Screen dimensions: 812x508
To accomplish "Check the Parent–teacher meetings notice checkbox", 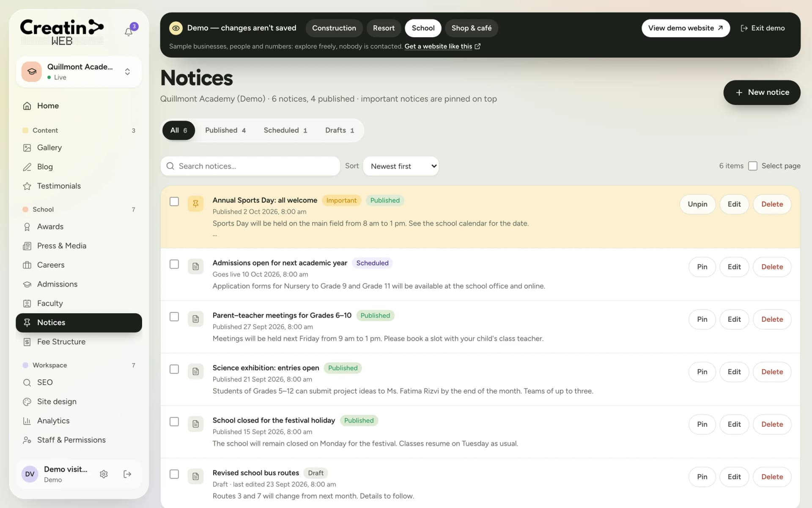I will pyautogui.click(x=174, y=317).
